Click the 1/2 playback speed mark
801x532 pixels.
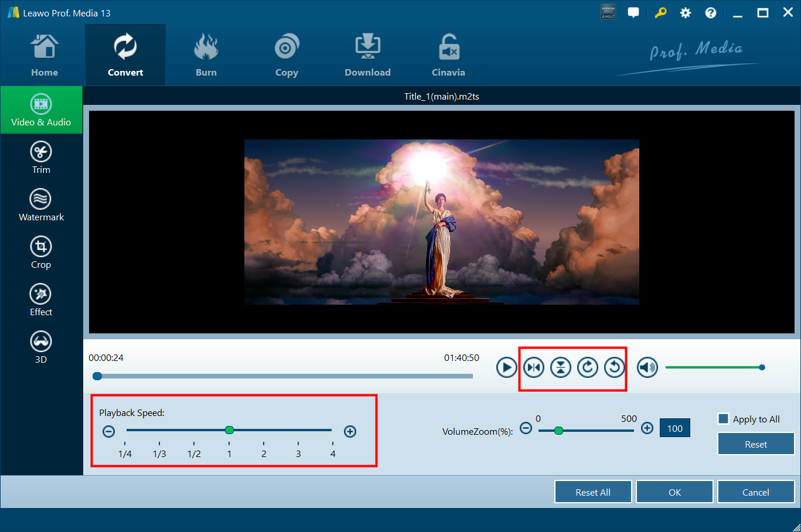[194, 453]
